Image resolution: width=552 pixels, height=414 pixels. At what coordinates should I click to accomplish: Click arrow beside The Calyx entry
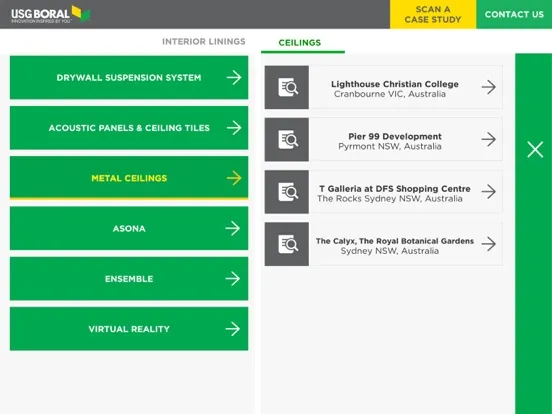pyautogui.click(x=489, y=244)
